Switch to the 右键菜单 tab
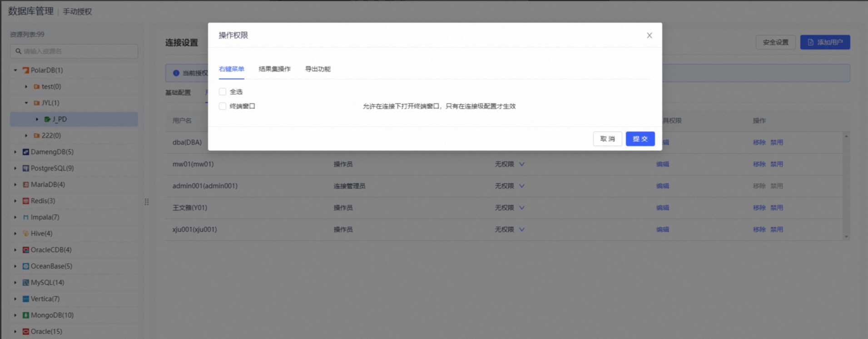This screenshot has height=339, width=868. click(x=232, y=69)
